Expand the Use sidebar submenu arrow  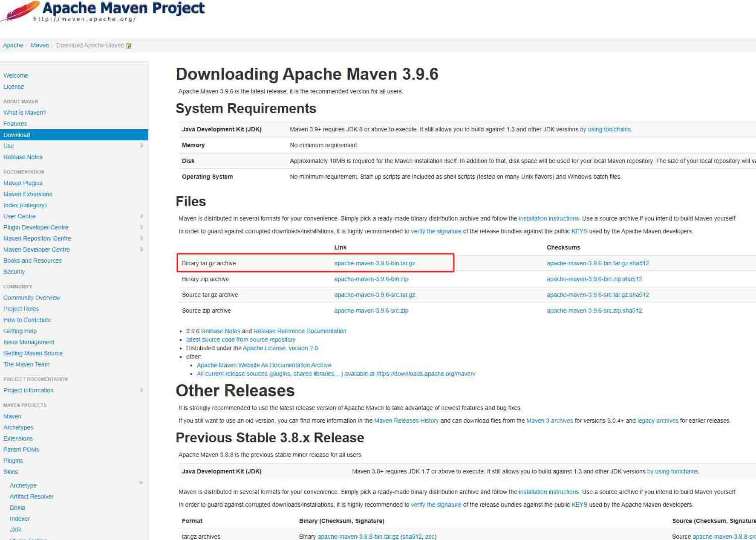141,146
